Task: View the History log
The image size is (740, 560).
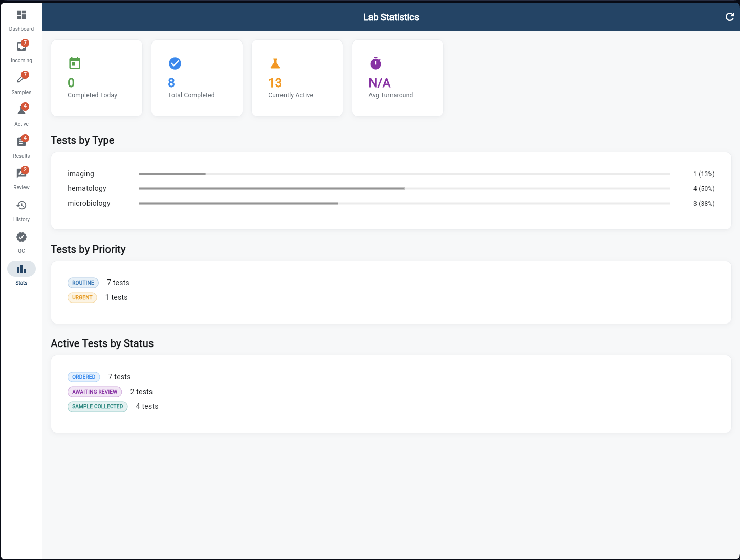Action: (21, 206)
